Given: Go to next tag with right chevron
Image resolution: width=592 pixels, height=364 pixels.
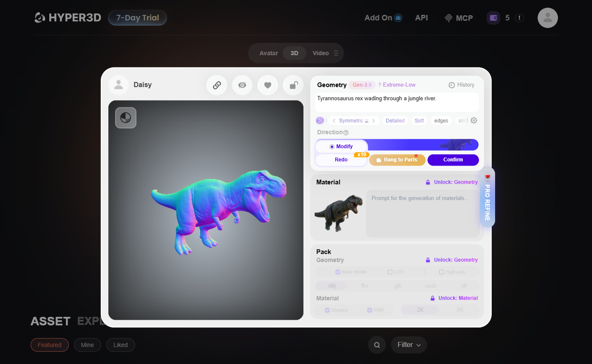Looking at the screenshot, I should [x=374, y=121].
